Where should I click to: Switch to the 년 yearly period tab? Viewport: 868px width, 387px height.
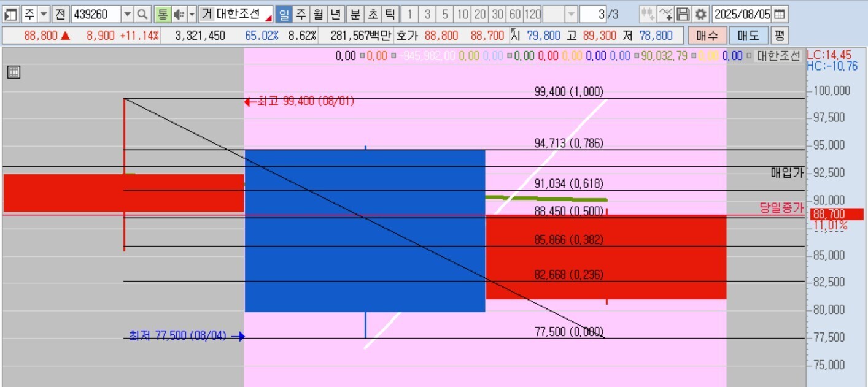point(335,14)
